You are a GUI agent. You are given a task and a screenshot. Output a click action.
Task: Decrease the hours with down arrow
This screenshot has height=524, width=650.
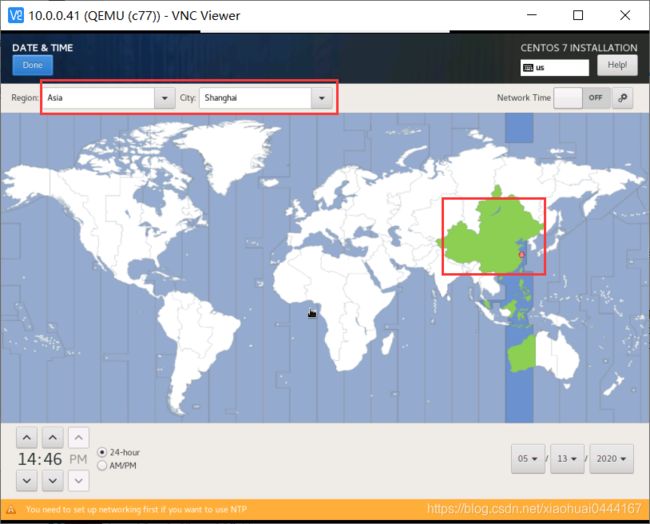27,480
